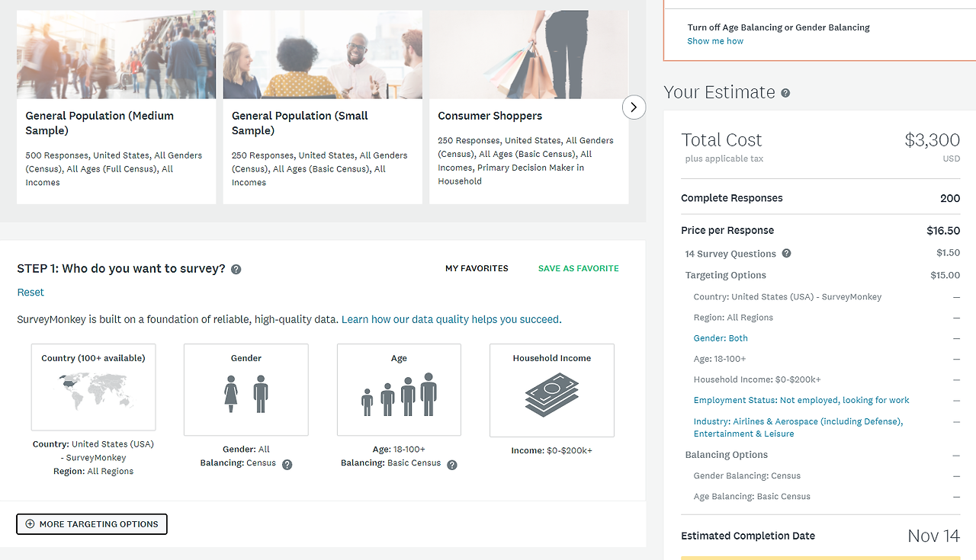Click the help icon next to STEP 1 heading
The height and width of the screenshot is (560, 976).
pyautogui.click(x=236, y=268)
